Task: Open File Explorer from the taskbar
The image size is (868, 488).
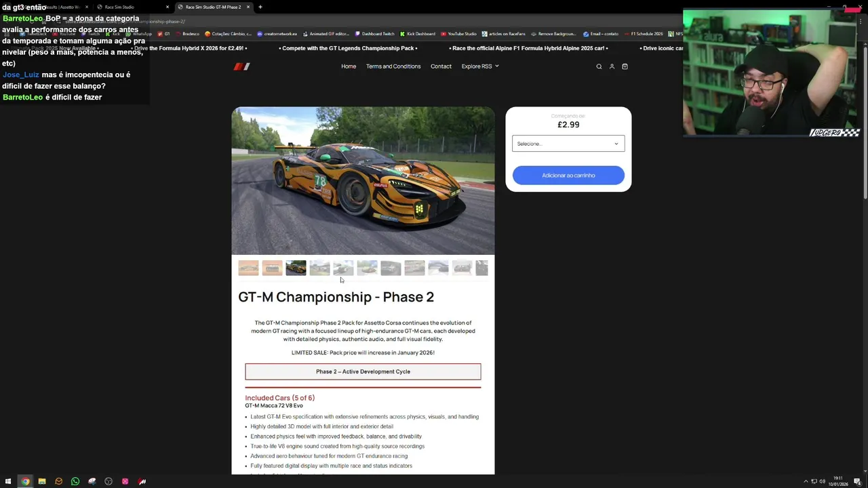Action: [42, 481]
